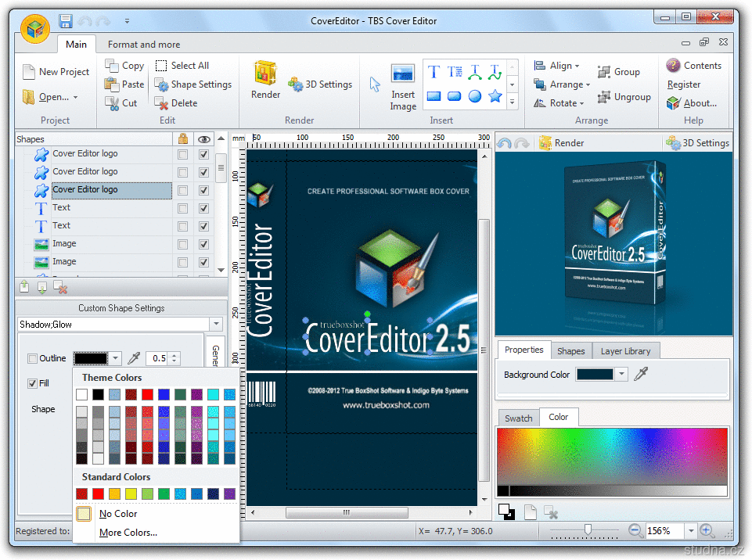The height and width of the screenshot is (560, 752).
Task: Select the ellipse shape insert tool
Action: point(474,96)
